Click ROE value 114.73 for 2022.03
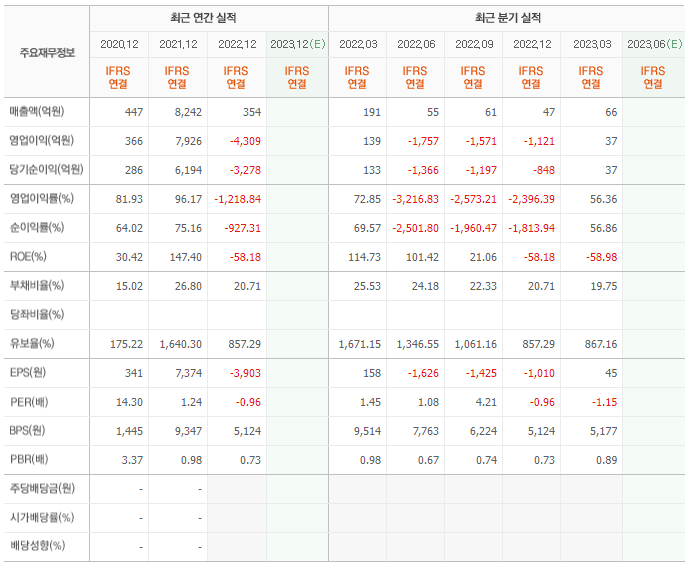Viewport: 690px width, 567px height. pos(365,258)
